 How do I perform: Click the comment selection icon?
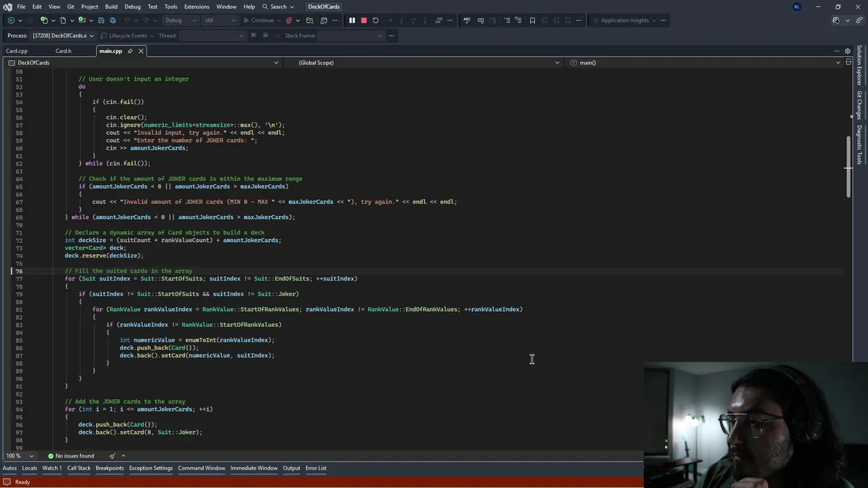(507, 20)
